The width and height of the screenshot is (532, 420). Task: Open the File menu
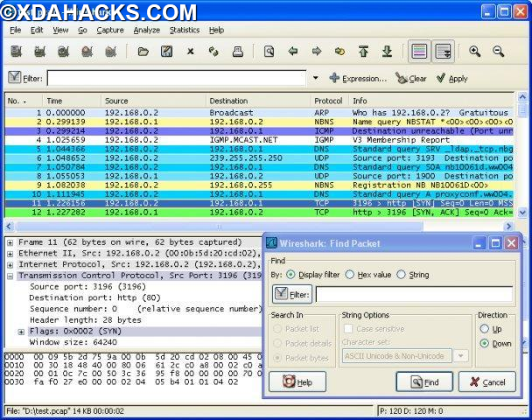(x=16, y=31)
